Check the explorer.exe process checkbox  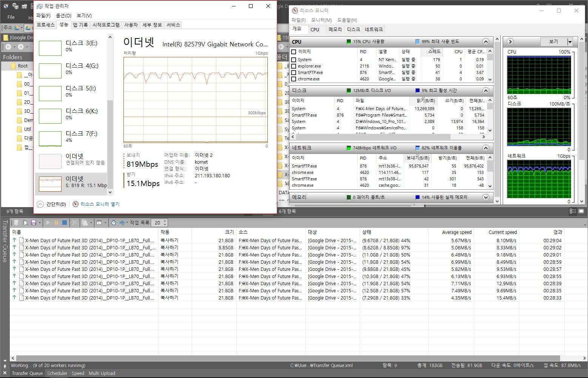[x=294, y=66]
